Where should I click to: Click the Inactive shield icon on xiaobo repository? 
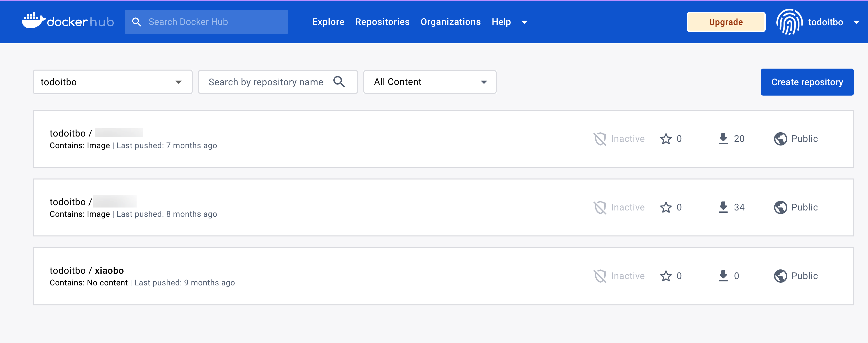600,276
